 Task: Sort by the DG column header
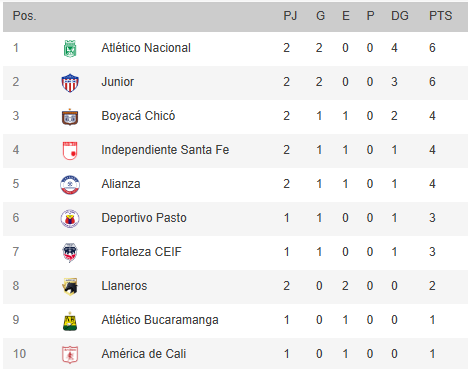(x=400, y=16)
